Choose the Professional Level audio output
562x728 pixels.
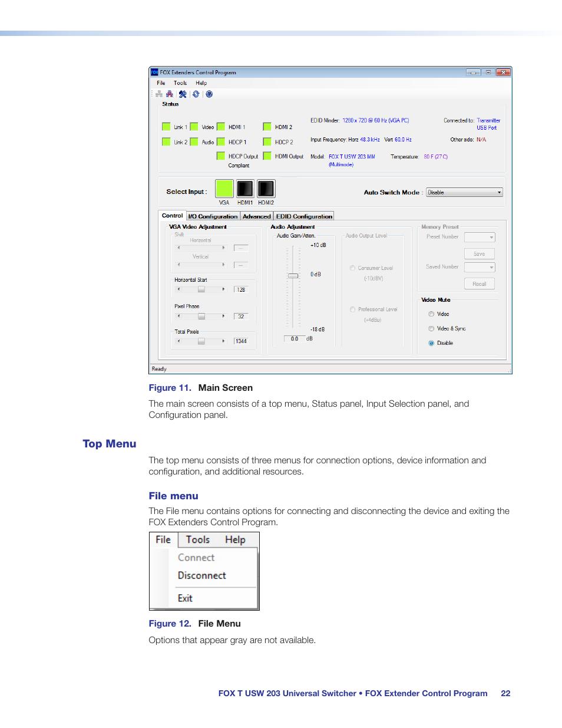point(353,309)
